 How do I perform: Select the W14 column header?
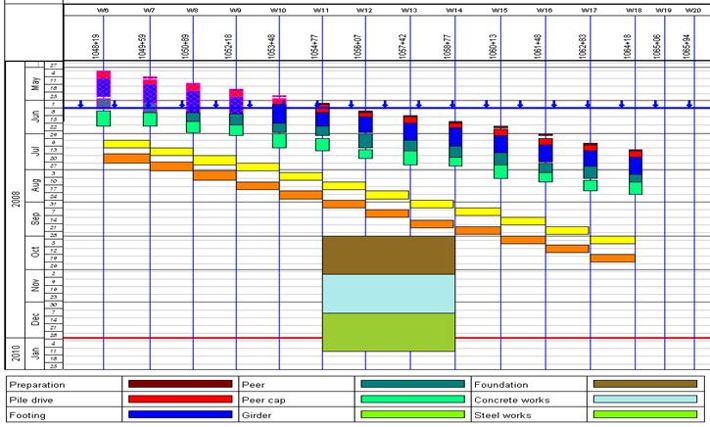pyautogui.click(x=454, y=10)
